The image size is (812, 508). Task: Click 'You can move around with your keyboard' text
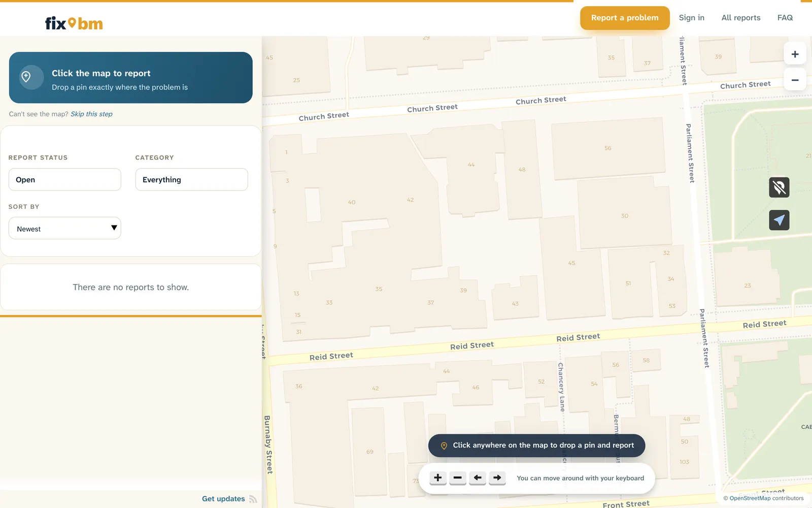[x=580, y=478]
